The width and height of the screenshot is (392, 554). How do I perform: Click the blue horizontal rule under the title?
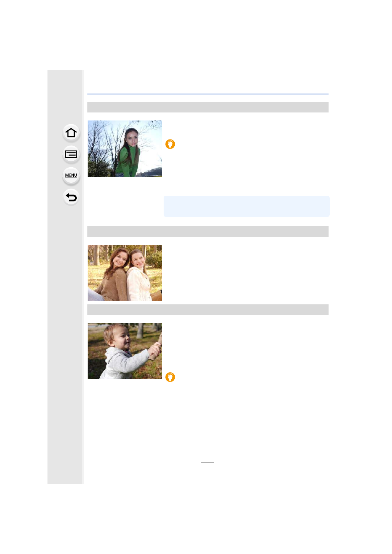pyautogui.click(x=208, y=94)
